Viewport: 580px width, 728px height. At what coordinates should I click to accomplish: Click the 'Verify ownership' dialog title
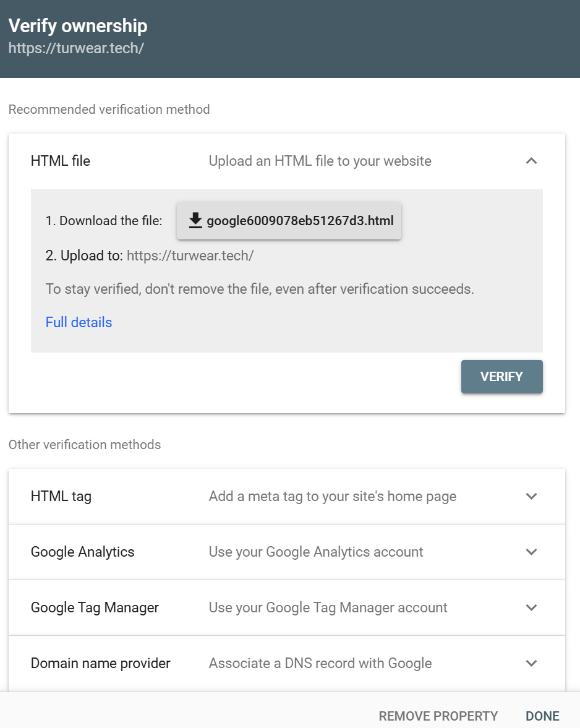(78, 26)
